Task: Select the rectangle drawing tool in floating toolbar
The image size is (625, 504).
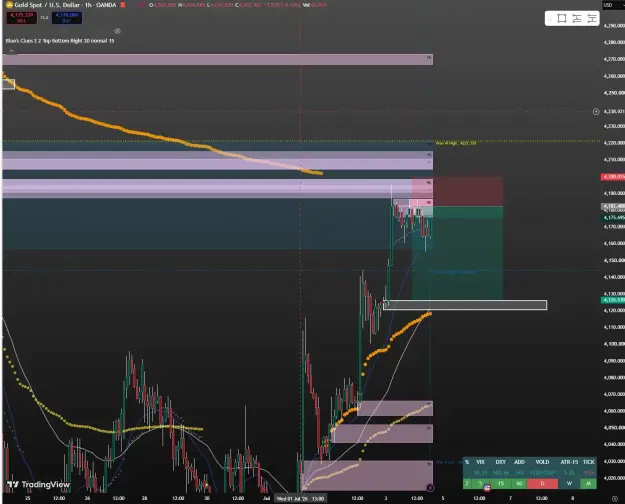Action: pos(562,18)
